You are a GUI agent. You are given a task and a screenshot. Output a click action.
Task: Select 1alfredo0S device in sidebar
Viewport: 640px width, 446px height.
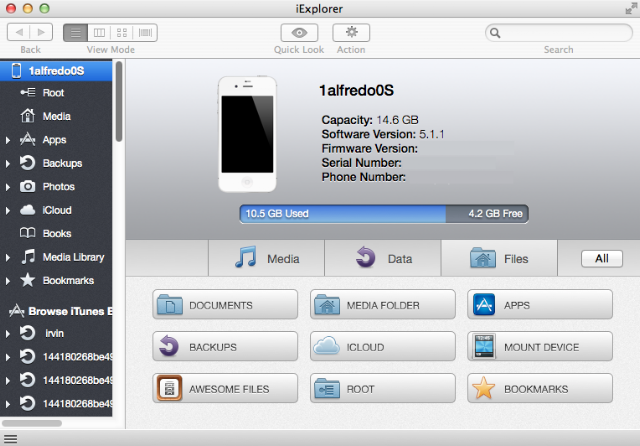(x=56, y=71)
